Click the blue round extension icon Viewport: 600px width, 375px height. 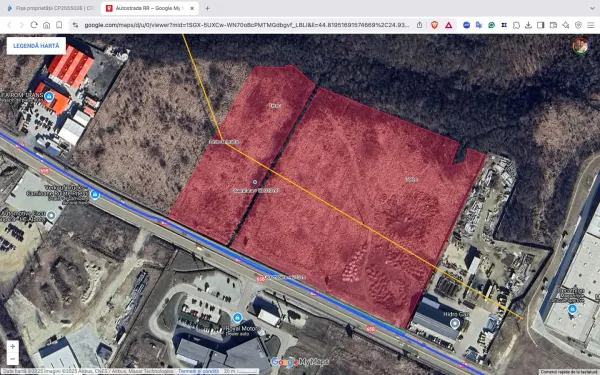[x=466, y=25]
